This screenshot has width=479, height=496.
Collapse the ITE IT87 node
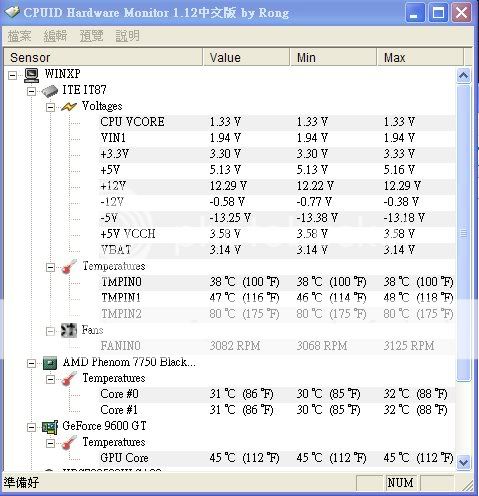click(31, 91)
